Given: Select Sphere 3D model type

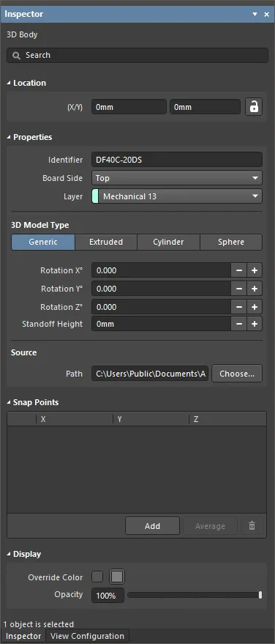Looking at the screenshot, I should coord(231,242).
